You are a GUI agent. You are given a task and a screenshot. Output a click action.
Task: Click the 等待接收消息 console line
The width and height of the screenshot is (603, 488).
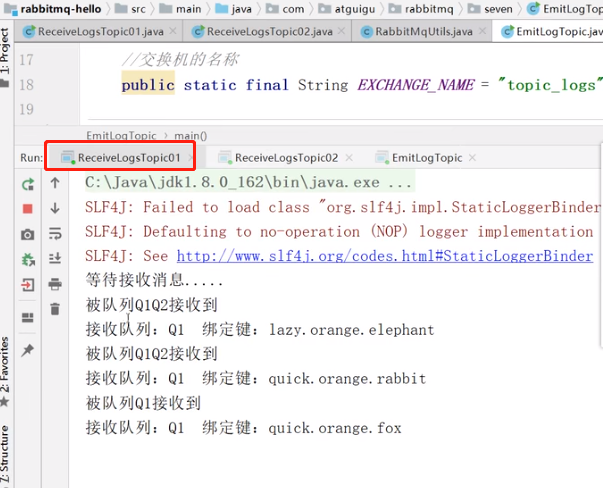154,280
